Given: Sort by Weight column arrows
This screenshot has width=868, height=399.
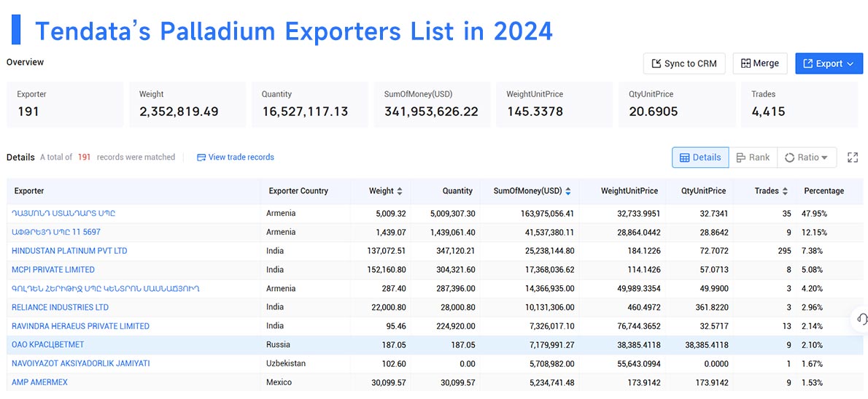Looking at the screenshot, I should (x=400, y=191).
